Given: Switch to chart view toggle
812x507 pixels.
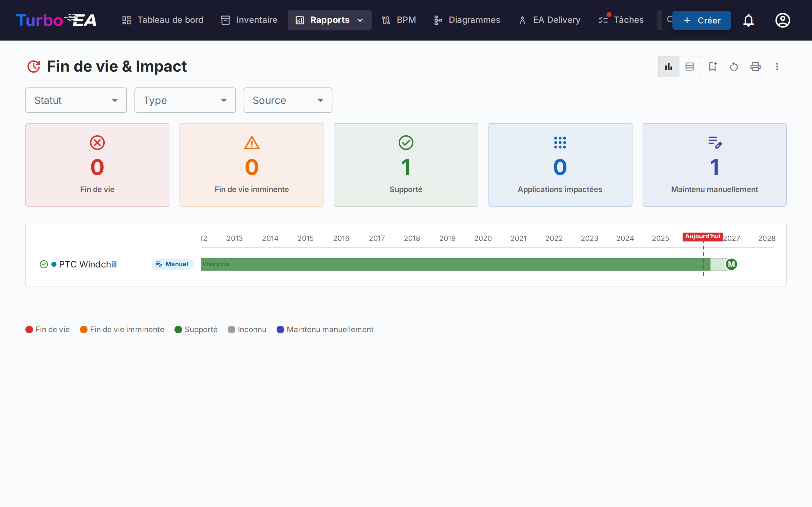Looking at the screenshot, I should [668, 67].
